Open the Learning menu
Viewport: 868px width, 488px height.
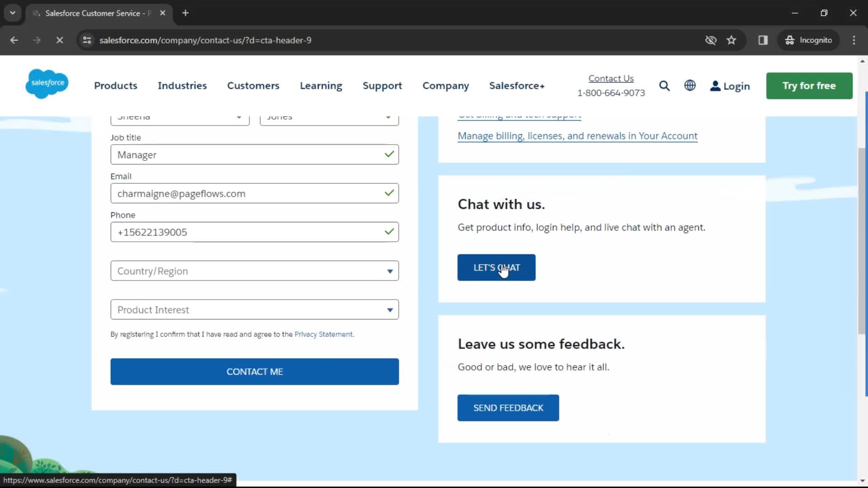tap(321, 86)
